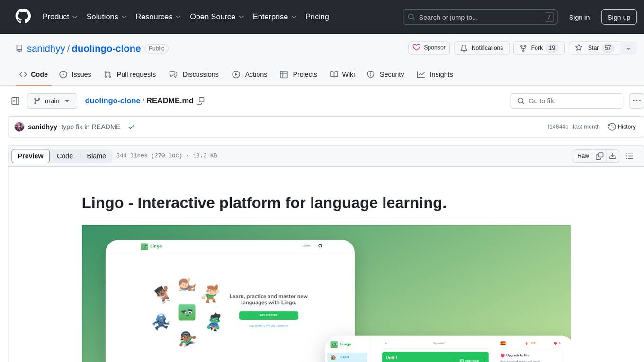View commit status check mark
644x362 pixels.
[131, 127]
